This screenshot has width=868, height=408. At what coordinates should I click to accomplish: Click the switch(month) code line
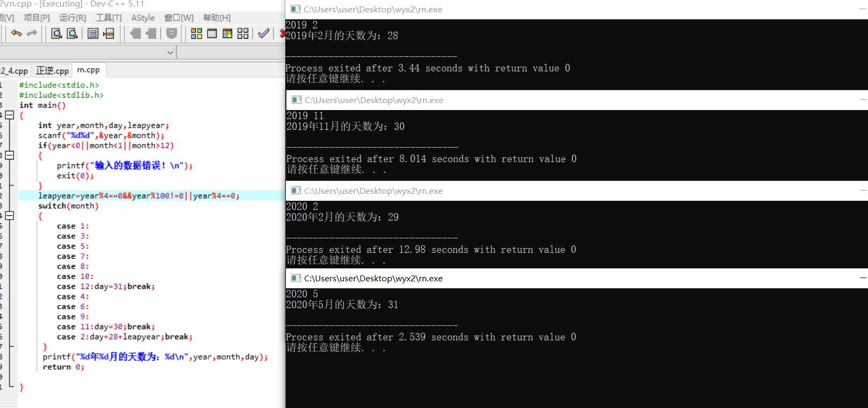tap(68, 206)
